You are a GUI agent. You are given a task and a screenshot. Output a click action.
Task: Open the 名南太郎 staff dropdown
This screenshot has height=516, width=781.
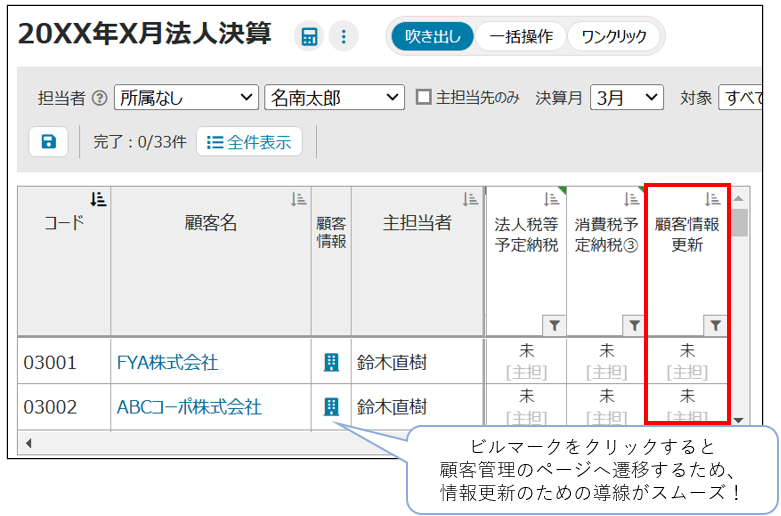334,97
